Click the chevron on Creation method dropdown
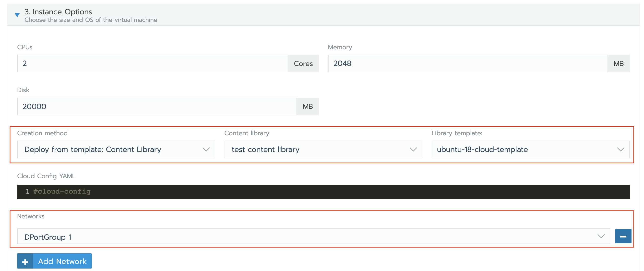Screen dimensions: 644x271 (206, 149)
